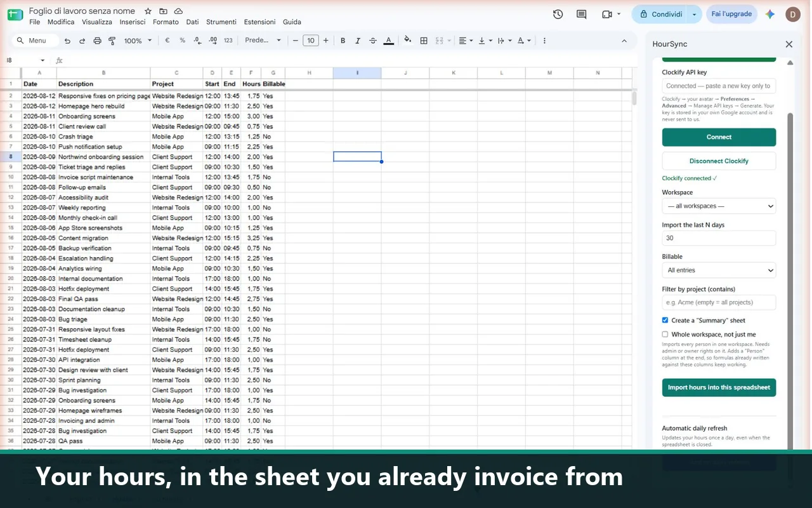
Task: Click the Condividi share button
Action: [x=660, y=14]
